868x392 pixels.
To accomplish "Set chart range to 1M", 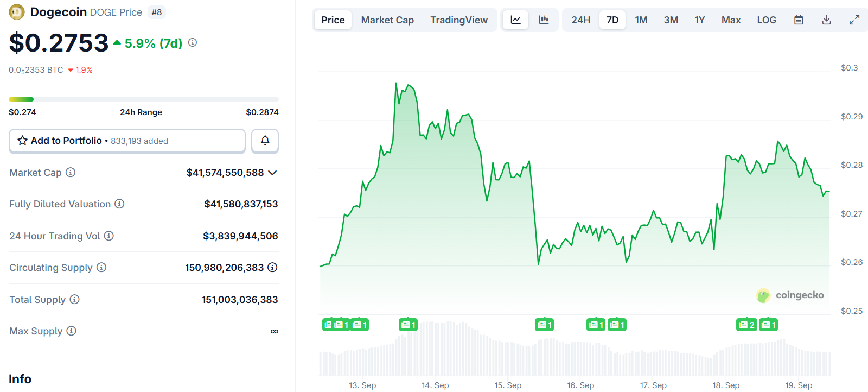I will pyautogui.click(x=641, y=20).
